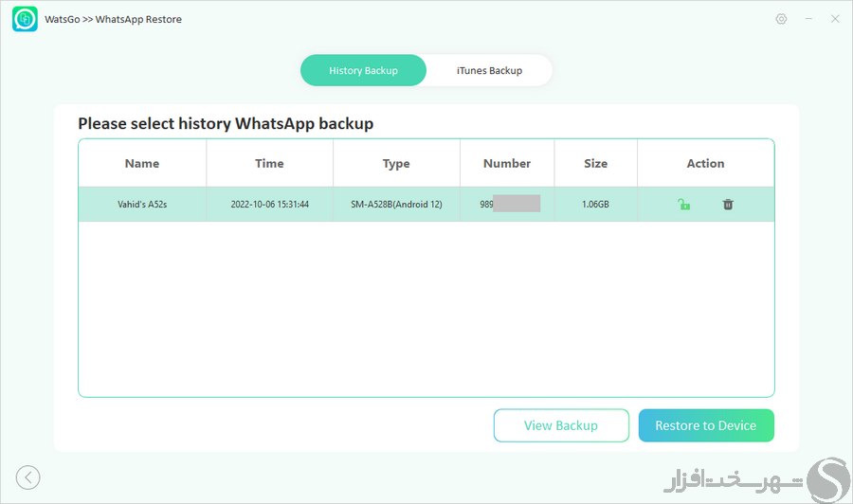The height and width of the screenshot is (504, 853).
Task: Click the green unlock icon for Vahid's A52s
Action: [x=683, y=205]
